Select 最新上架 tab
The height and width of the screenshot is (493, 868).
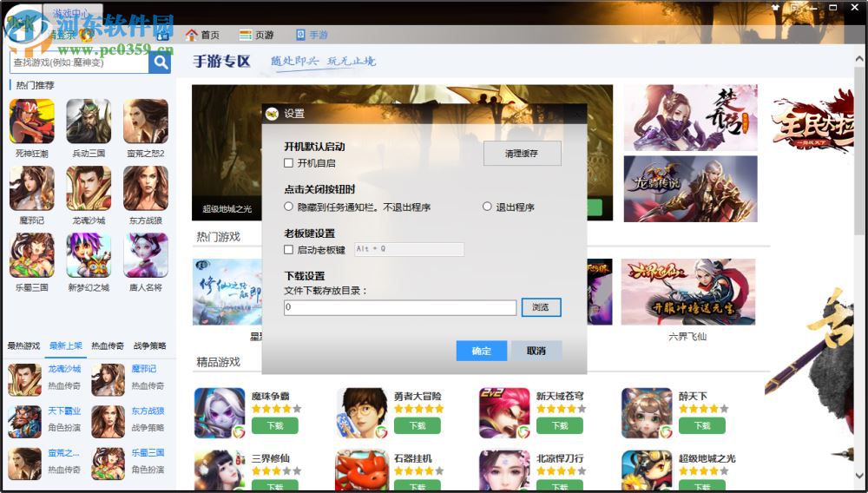point(65,345)
